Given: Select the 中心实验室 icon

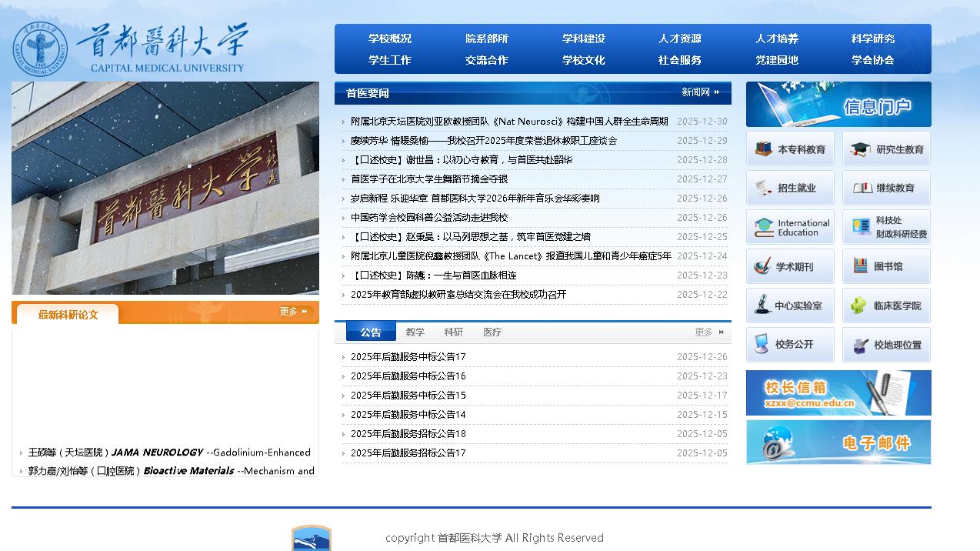Looking at the screenshot, I should pos(790,305).
